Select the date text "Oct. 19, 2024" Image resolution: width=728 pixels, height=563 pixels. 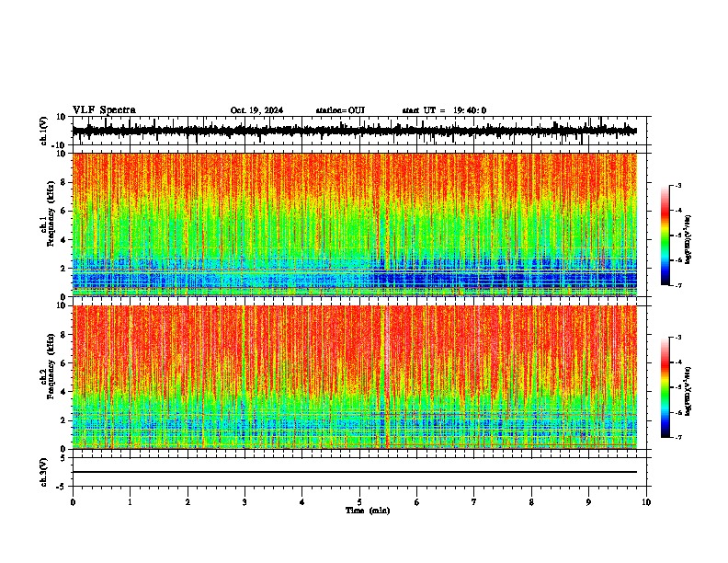pos(256,110)
